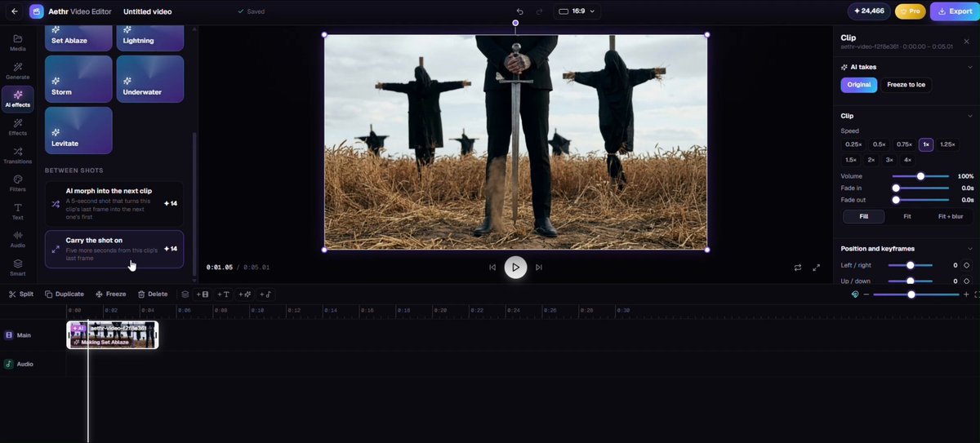This screenshot has height=443, width=980.
Task: Select the AI effects sidebar tab
Action: click(x=18, y=99)
